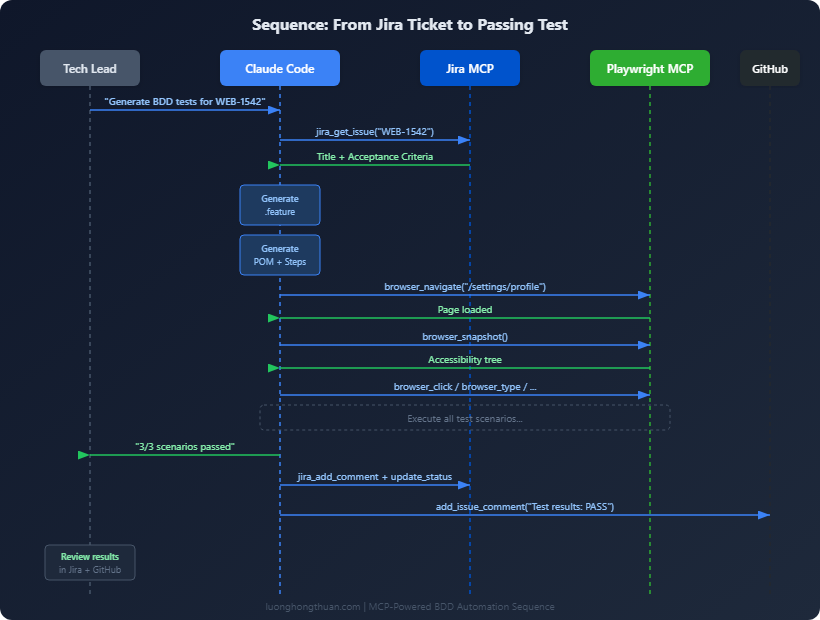Screen dimensions: 820x620
Task: Click the 'Generate POM + Steps' box
Action: 280,255
